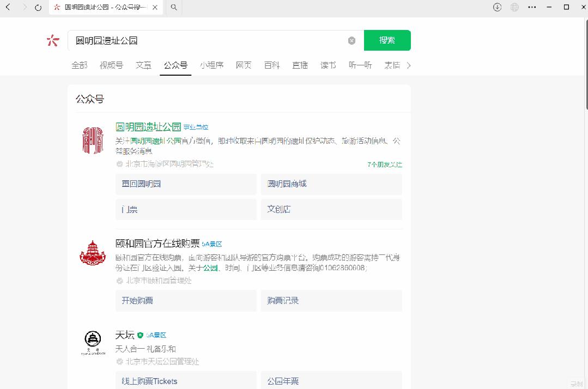Switch to the 读书 tab
The width and height of the screenshot is (588, 389).
328,65
